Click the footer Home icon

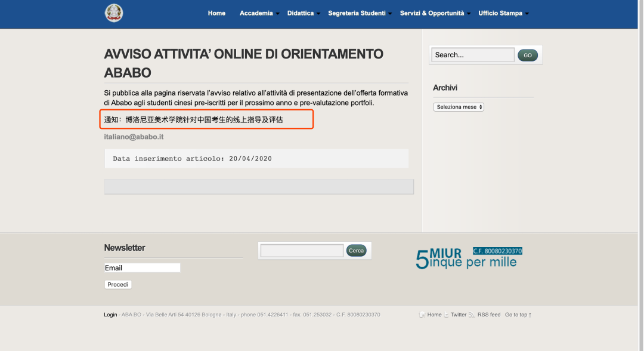coord(422,315)
